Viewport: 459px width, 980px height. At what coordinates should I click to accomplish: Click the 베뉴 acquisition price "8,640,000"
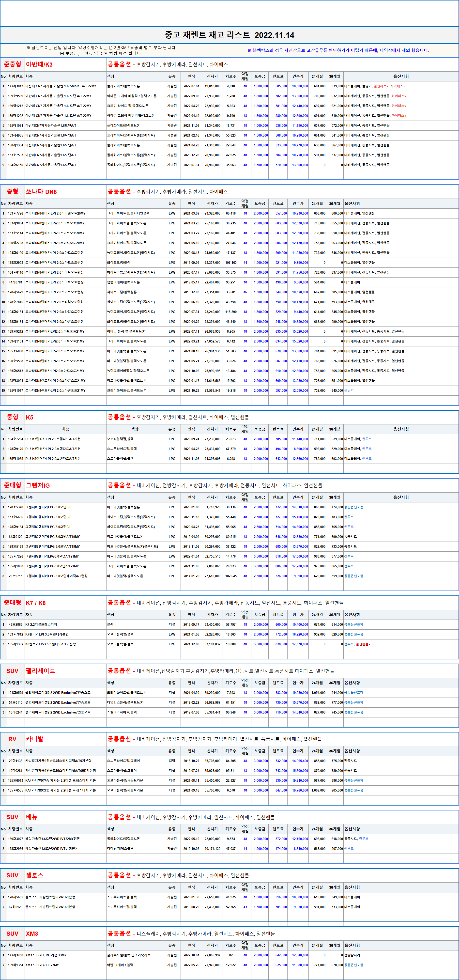coord(301,849)
